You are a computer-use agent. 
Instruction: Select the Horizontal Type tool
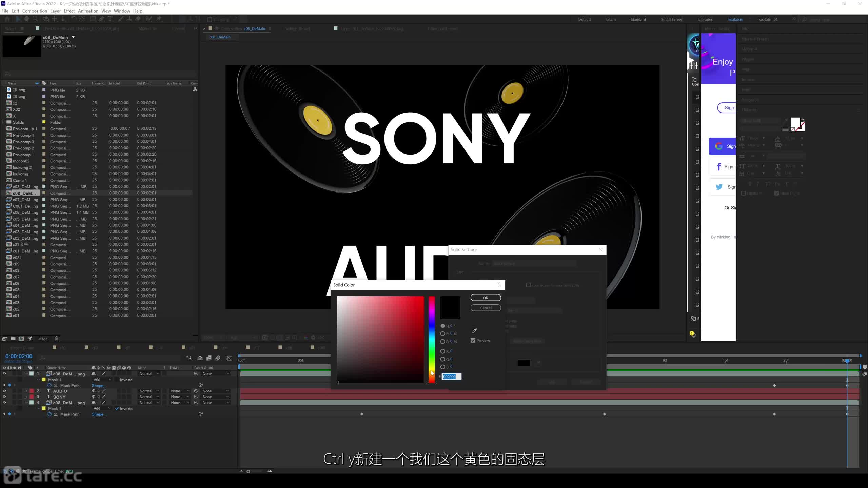110,19
